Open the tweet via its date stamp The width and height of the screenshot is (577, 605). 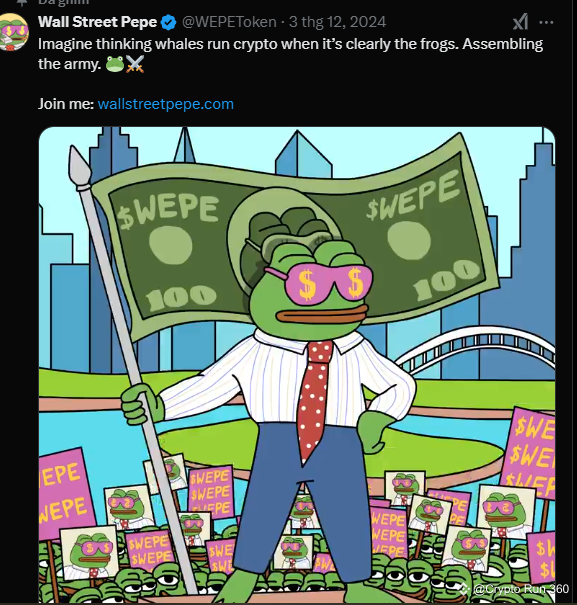337,22
